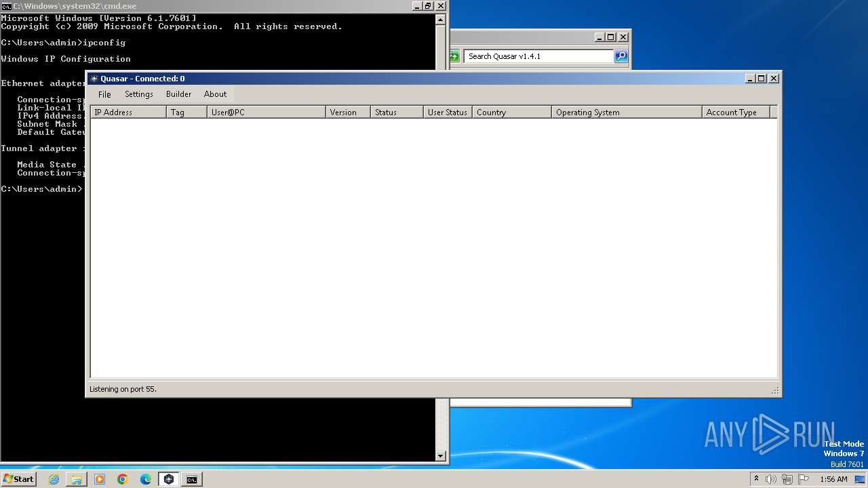Viewport: 868px width, 488px height.
Task: Close the Explorer window behind Quasar
Action: pos(623,37)
